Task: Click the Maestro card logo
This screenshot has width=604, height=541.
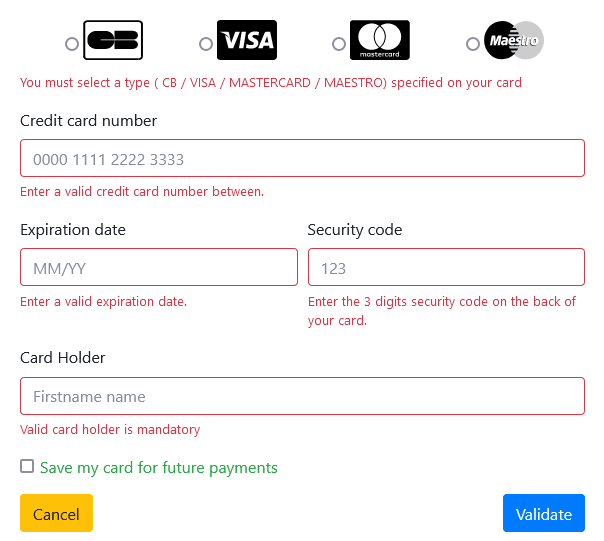Action: (513, 41)
